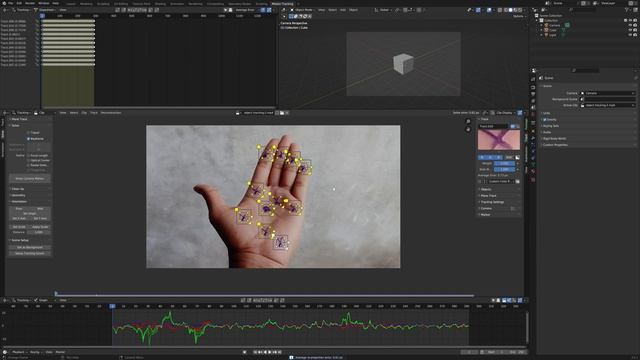Click the Floor orientation button
This screenshot has height=360, width=640.
tap(19, 209)
